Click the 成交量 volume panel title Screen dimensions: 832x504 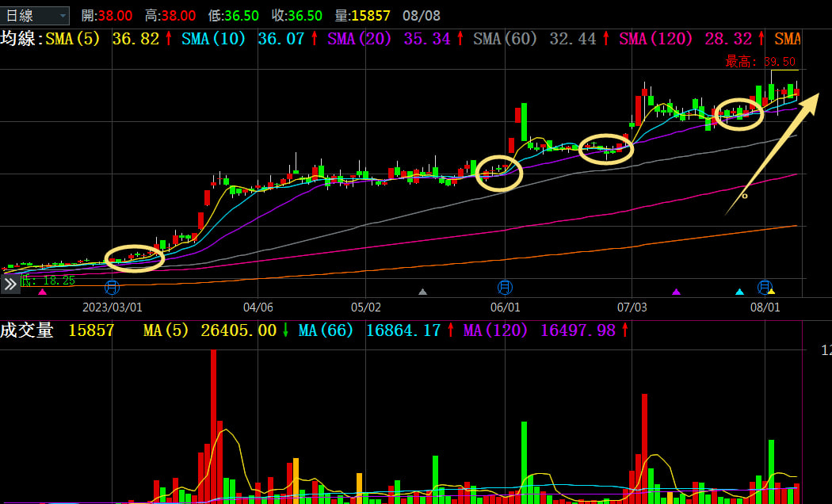27,330
